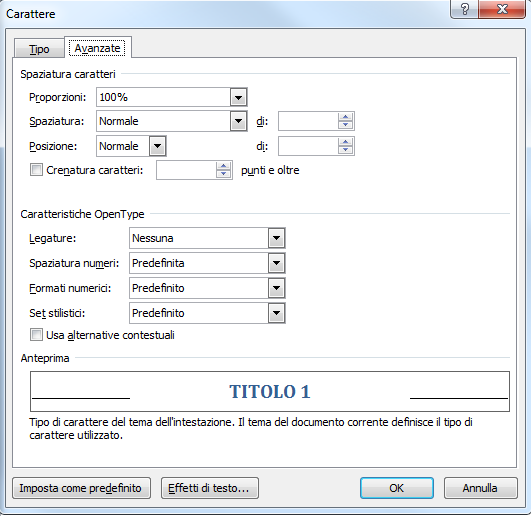Viewport: 531px width, 516px height.
Task: Open the Set stilistici dropdown
Action: 276,313
